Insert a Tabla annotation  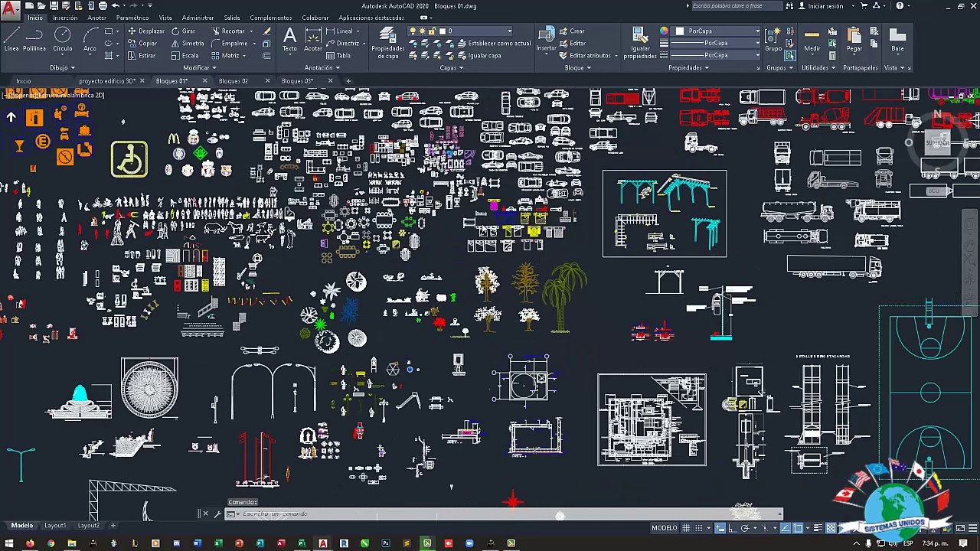[338, 56]
